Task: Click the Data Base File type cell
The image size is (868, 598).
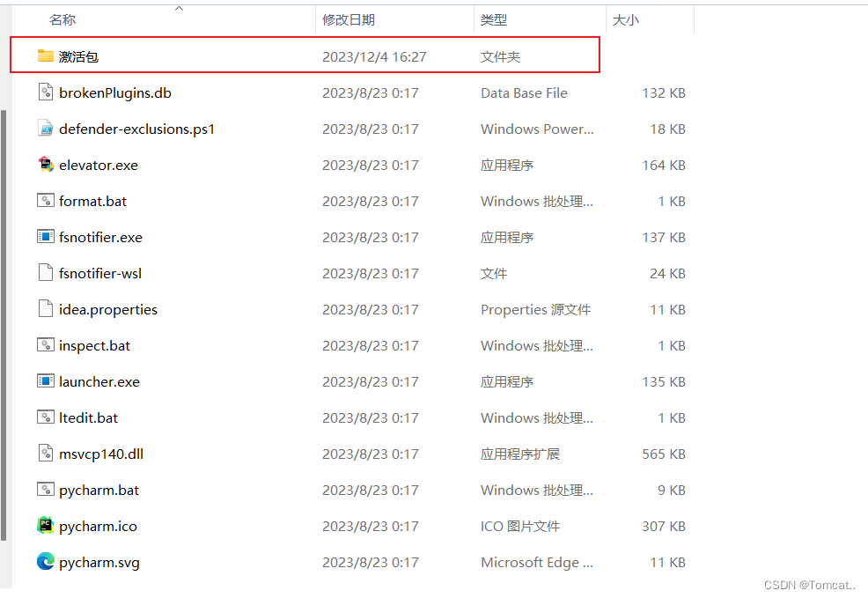Action: click(524, 92)
